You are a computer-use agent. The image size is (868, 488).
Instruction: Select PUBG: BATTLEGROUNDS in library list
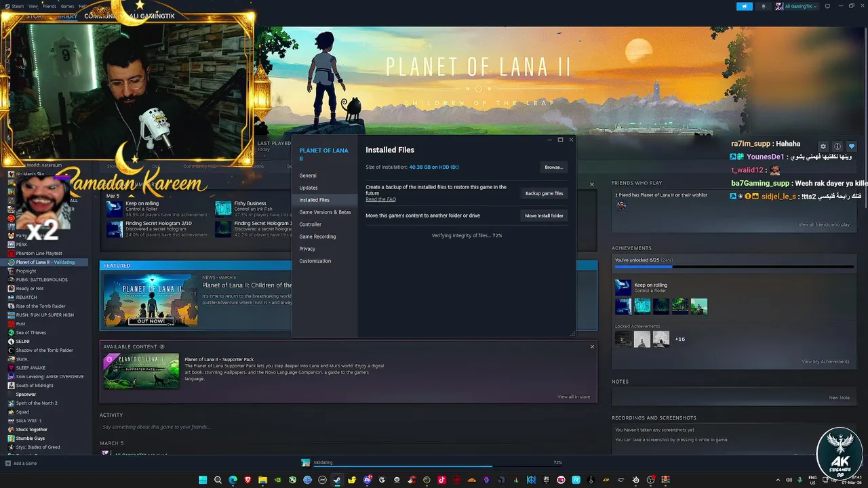[x=41, y=280]
